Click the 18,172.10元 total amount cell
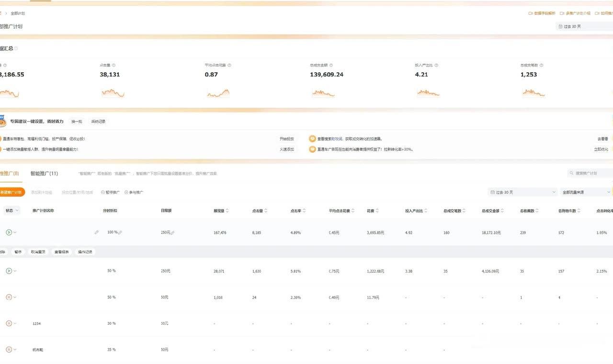The height and width of the screenshot is (364, 613). pyautogui.click(x=491, y=232)
